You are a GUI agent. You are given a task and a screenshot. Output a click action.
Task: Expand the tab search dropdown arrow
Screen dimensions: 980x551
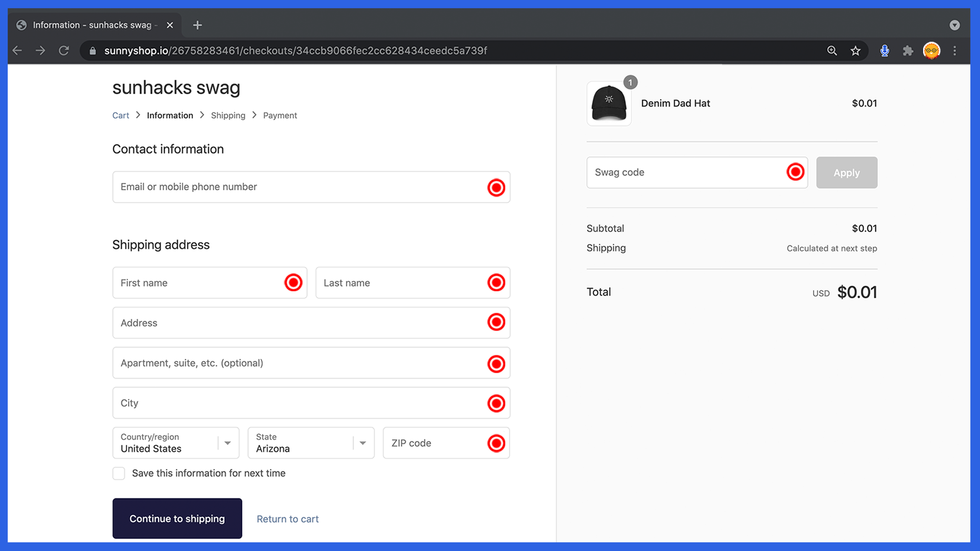954,25
